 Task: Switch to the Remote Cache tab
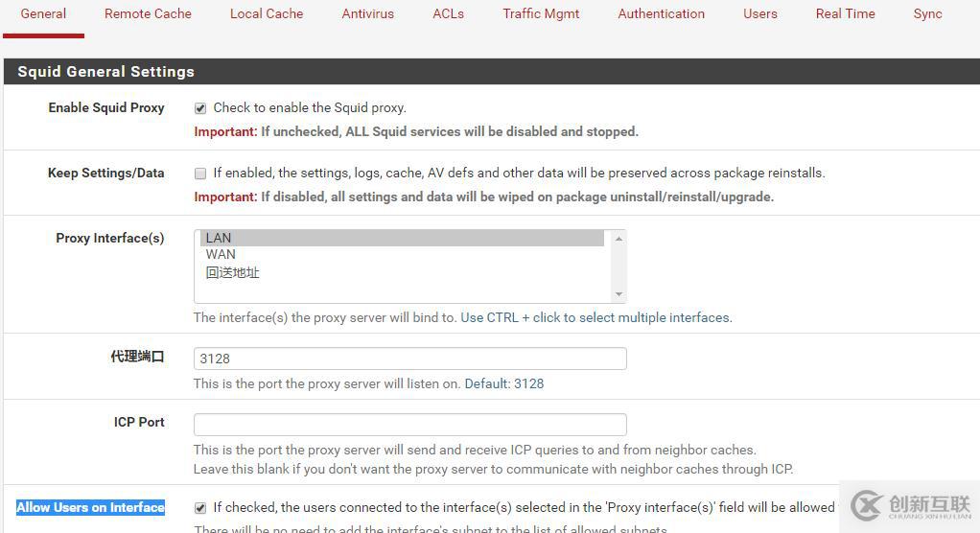pyautogui.click(x=148, y=13)
